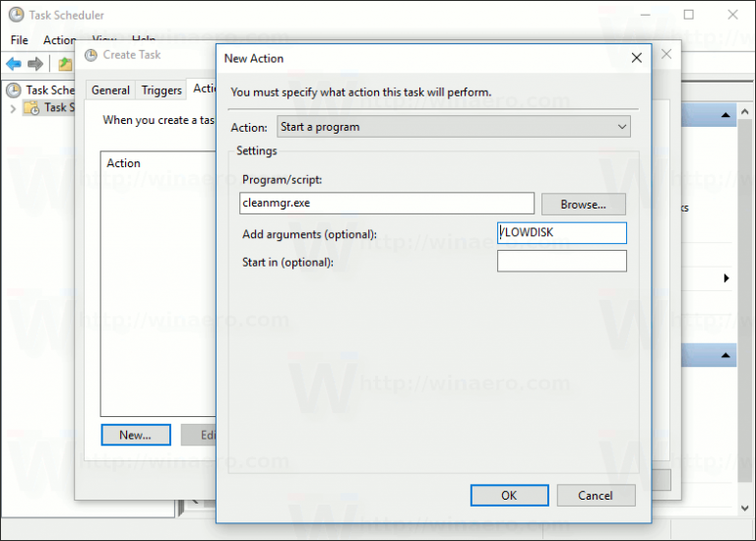Click the empty Start in field
The height and width of the screenshot is (541, 756).
click(x=561, y=262)
